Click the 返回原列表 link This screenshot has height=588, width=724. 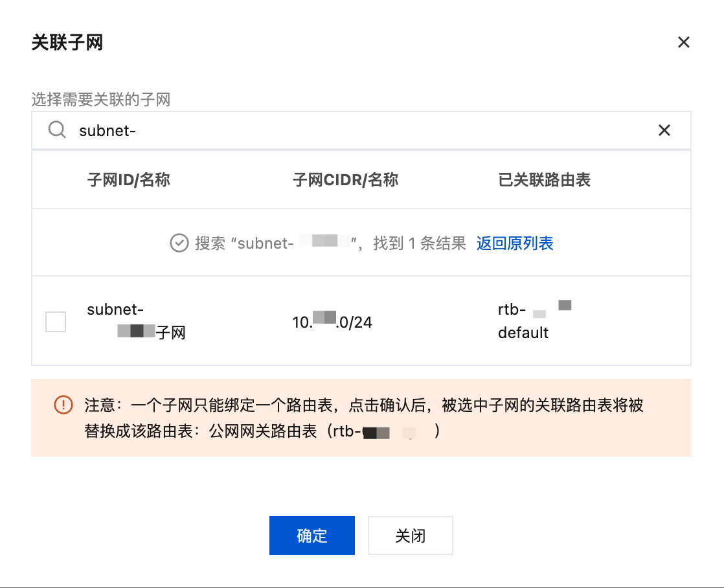click(515, 243)
